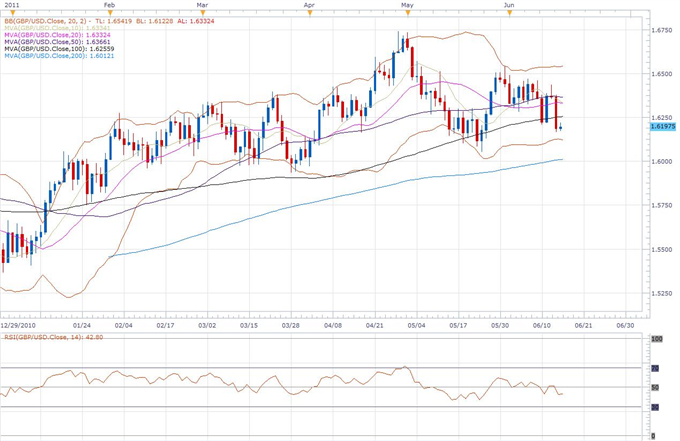
Task: Click the orange marker under Jun
Action: click(x=510, y=13)
